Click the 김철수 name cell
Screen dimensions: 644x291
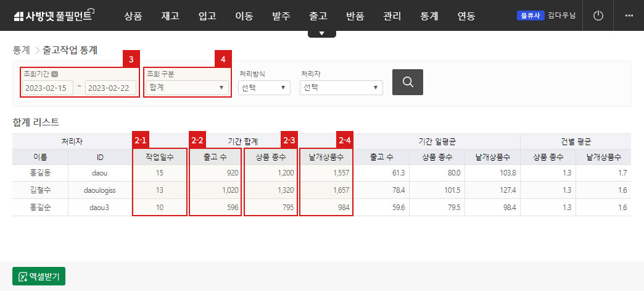(40, 190)
